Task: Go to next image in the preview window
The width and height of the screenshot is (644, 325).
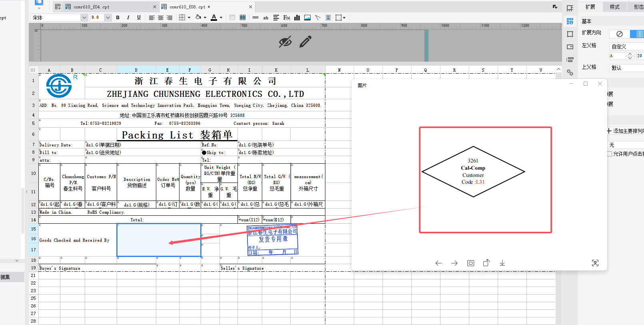Action: click(x=455, y=263)
